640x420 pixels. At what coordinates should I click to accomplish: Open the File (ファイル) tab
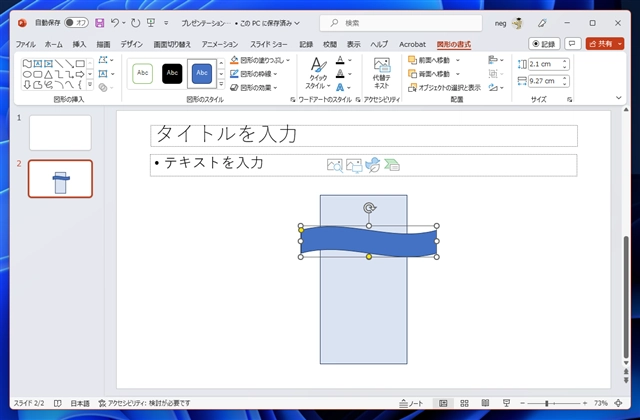25,44
